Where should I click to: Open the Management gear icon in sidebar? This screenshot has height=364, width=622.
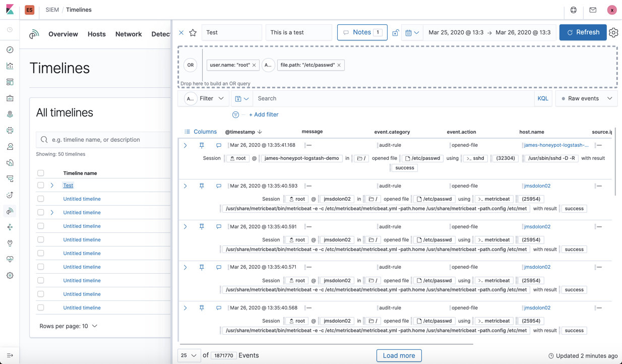tap(10, 276)
